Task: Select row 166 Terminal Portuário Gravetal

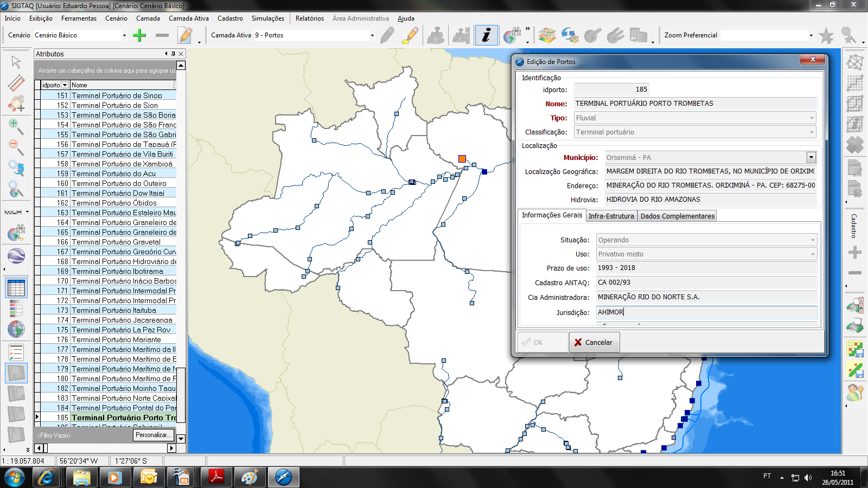Action: 108,242
